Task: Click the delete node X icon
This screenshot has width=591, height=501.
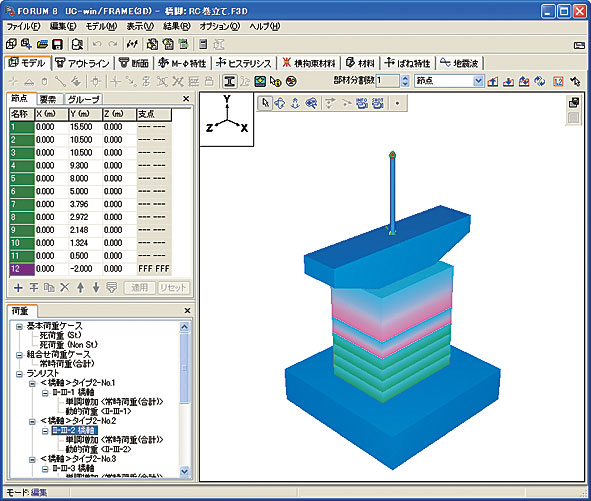Action: [65, 288]
